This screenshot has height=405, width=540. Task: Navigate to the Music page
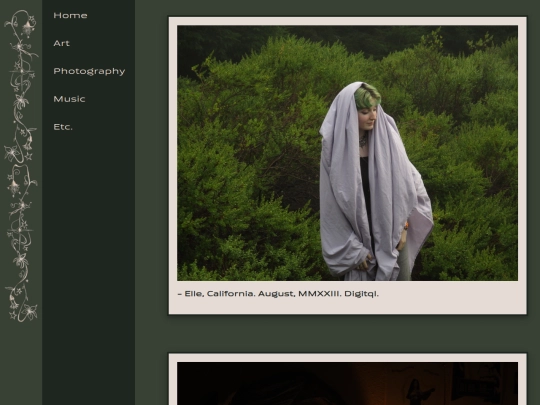click(x=69, y=99)
